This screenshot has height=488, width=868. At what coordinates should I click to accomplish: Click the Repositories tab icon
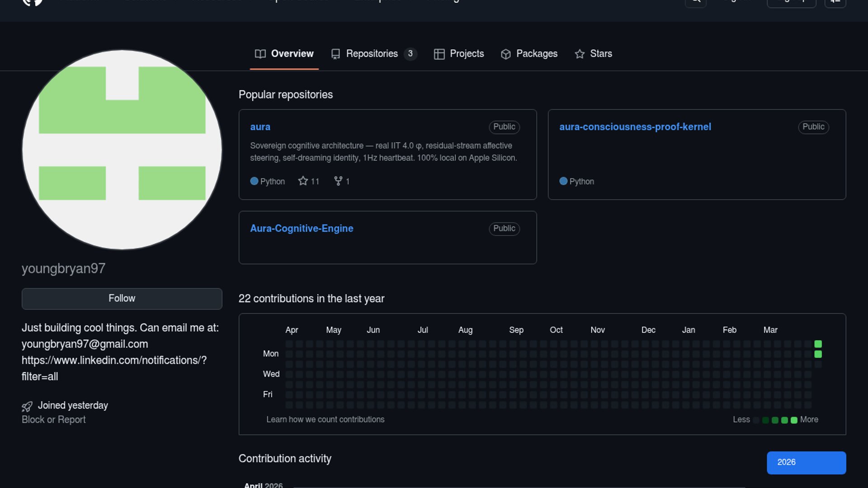[335, 54]
